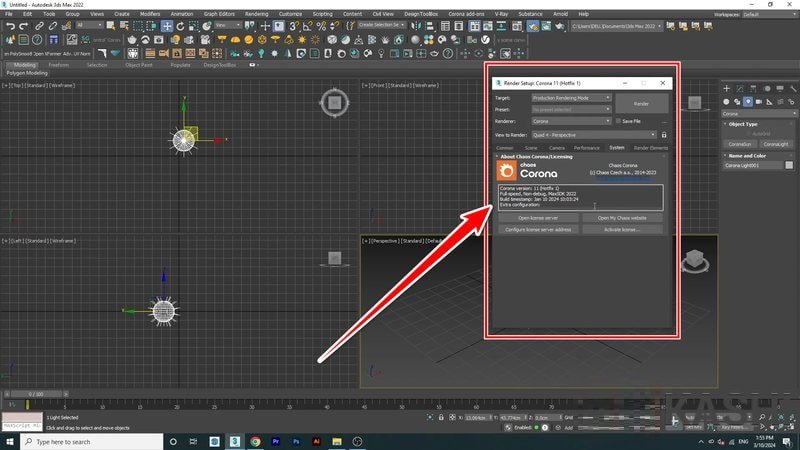Switch to the Camera tab in Render Setup
Screen dimensions: 800x450
coord(557,148)
